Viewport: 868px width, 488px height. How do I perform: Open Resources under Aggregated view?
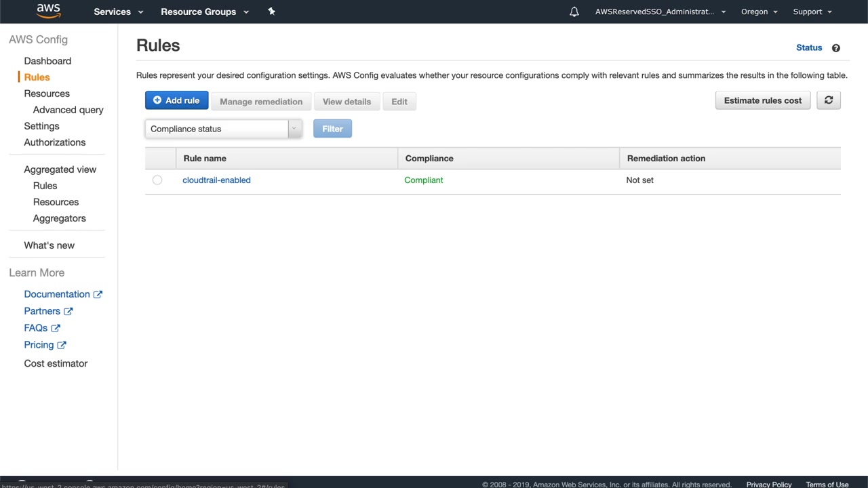pyautogui.click(x=56, y=202)
